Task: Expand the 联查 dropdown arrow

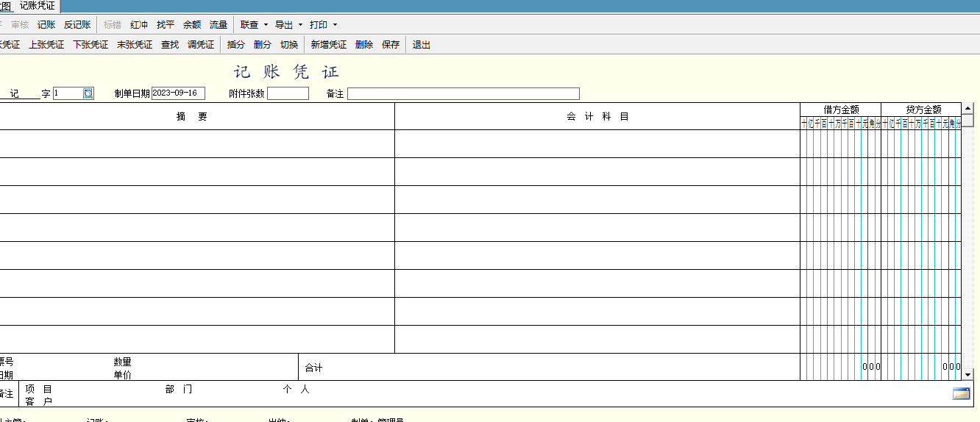Action: (x=266, y=25)
